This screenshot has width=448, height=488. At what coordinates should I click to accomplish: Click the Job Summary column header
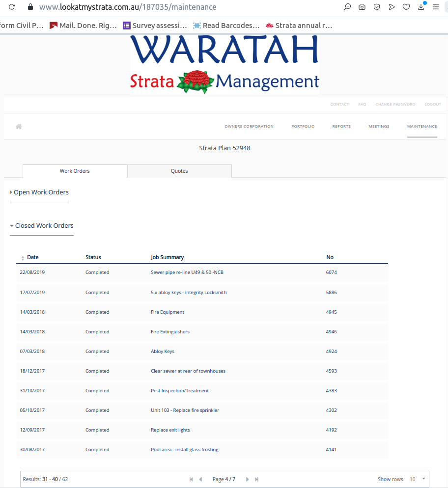[x=167, y=257]
